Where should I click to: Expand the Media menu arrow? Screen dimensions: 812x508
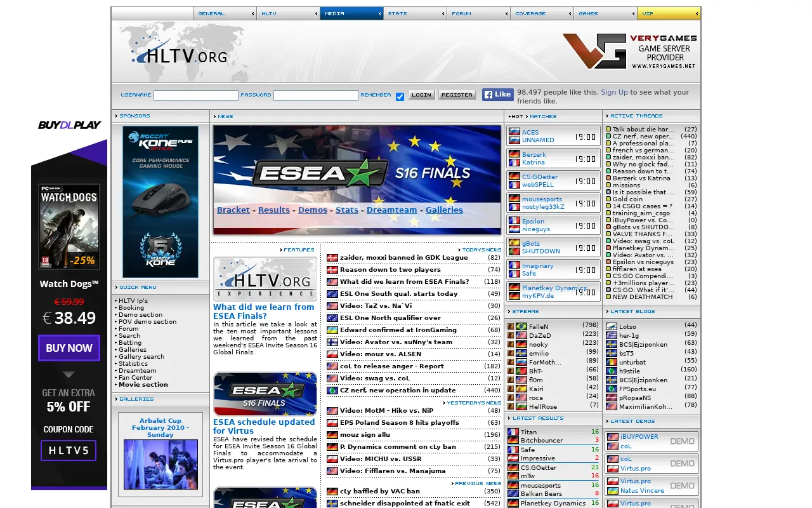(379, 13)
